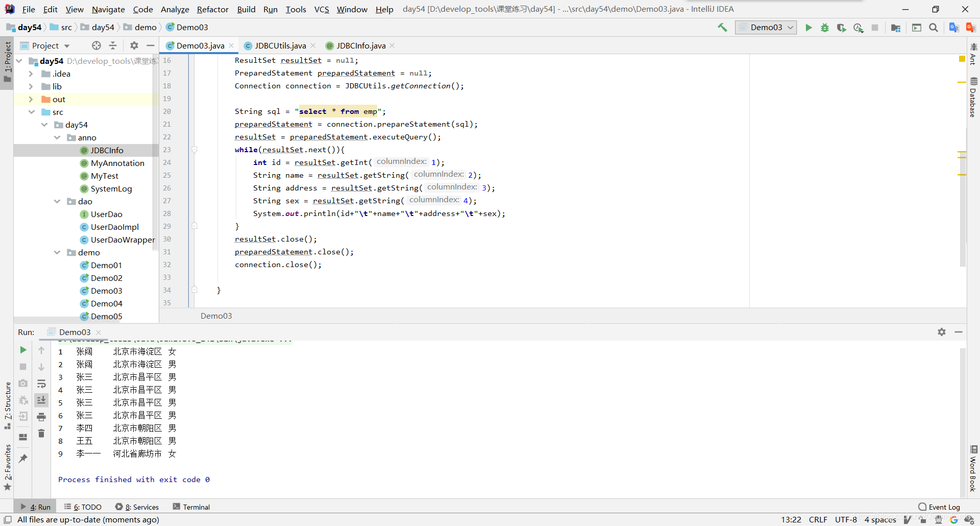Viewport: 980px width, 526px height.
Task: Rerun Demo03 in the Run panel
Action: (x=23, y=350)
